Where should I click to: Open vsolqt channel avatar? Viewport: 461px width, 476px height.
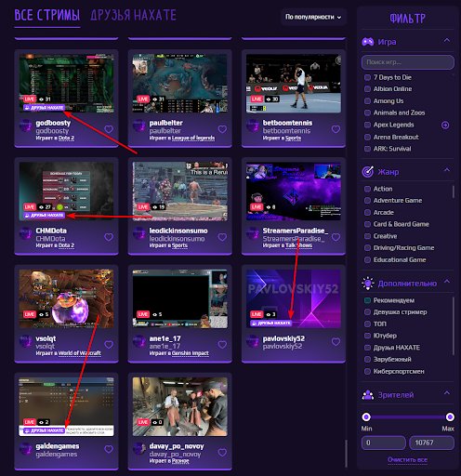coord(25,341)
